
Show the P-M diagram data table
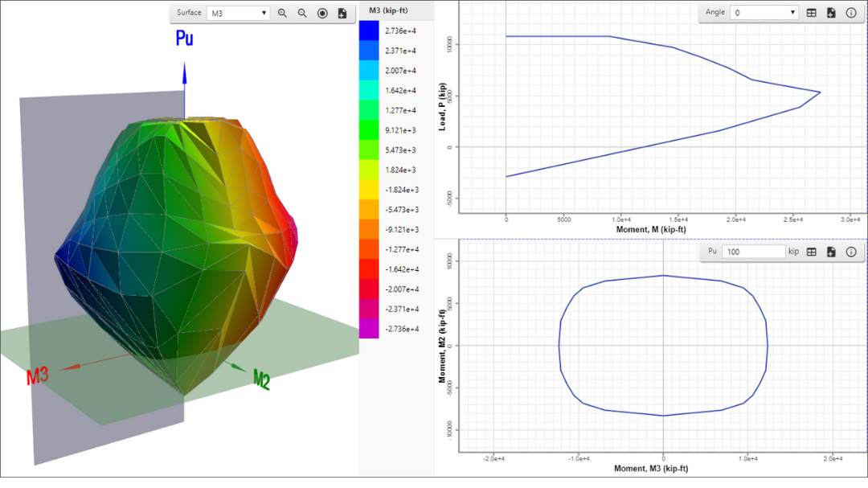tap(812, 13)
